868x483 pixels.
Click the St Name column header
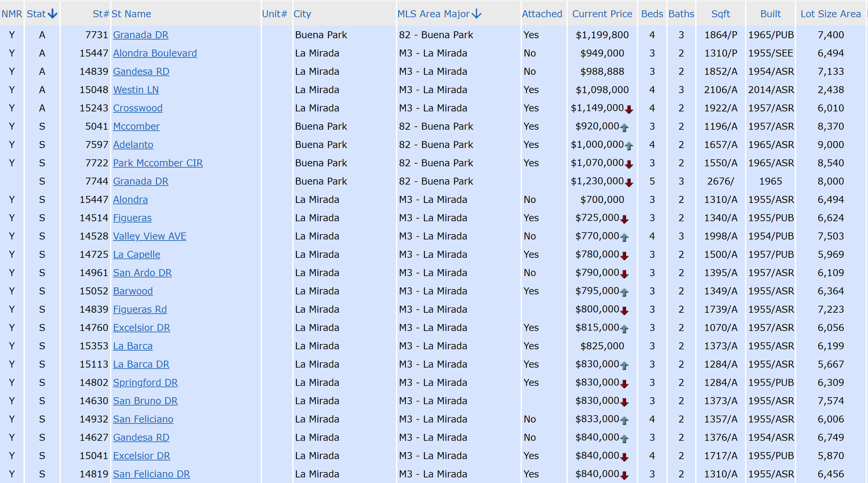(131, 14)
